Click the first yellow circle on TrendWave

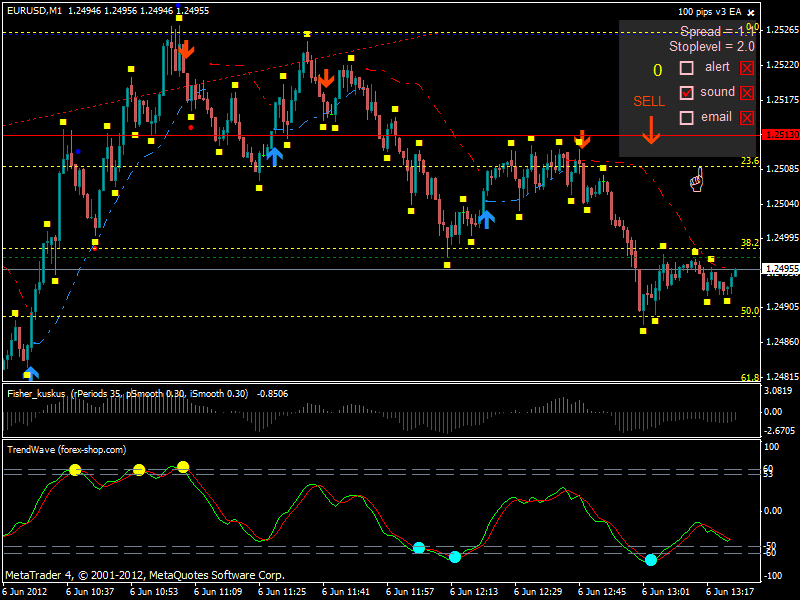75,470
